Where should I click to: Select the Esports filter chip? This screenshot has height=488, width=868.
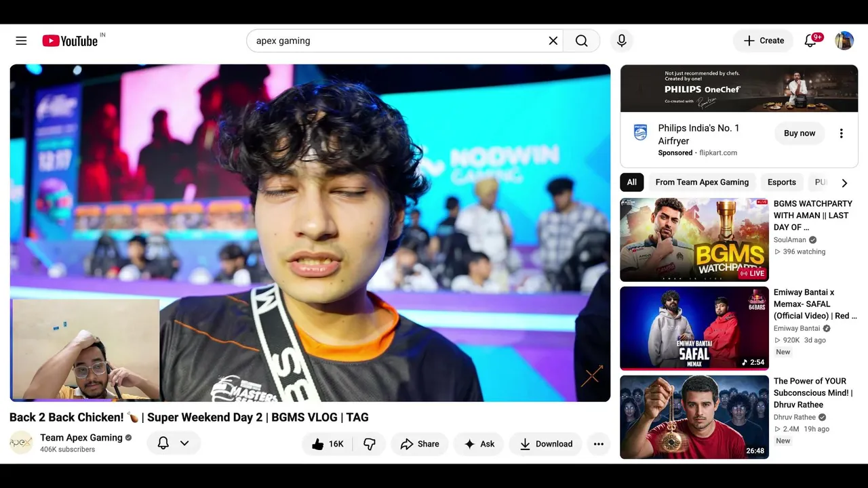click(x=782, y=182)
